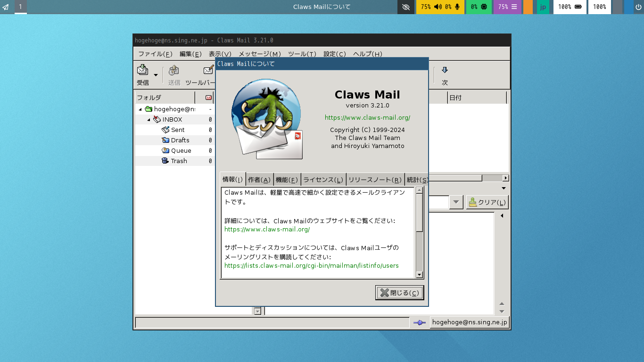644x362 pixels.
Task: Switch to the ライセンス(L) tab
Action: (x=323, y=180)
